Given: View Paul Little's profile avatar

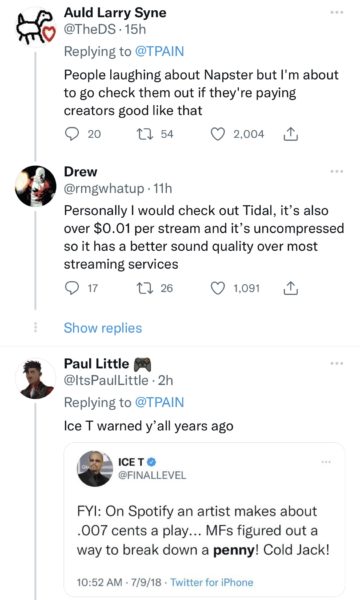Looking at the screenshot, I should (x=35, y=379).
